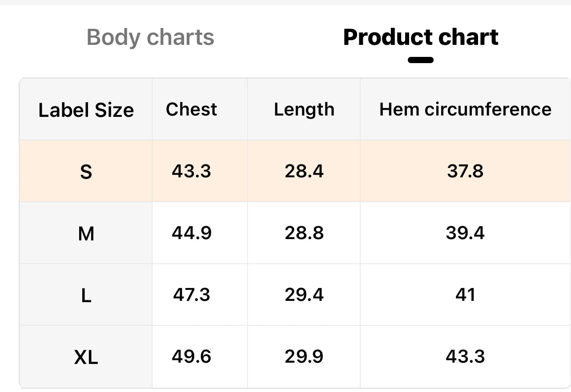Click chest value 43.3 for size S

click(191, 171)
